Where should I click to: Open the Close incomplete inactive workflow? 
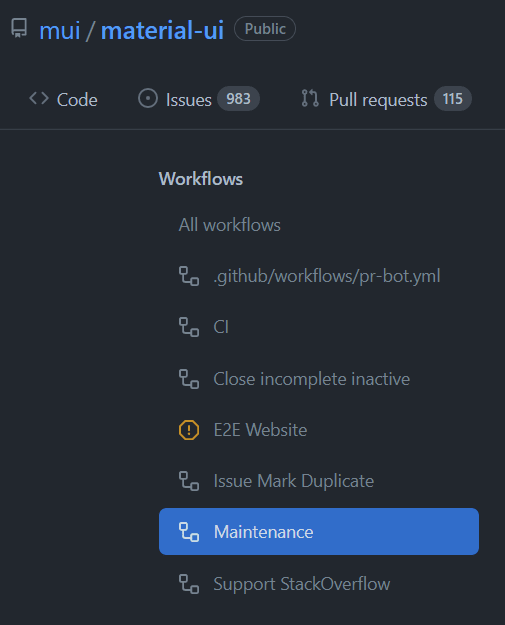coord(319,379)
